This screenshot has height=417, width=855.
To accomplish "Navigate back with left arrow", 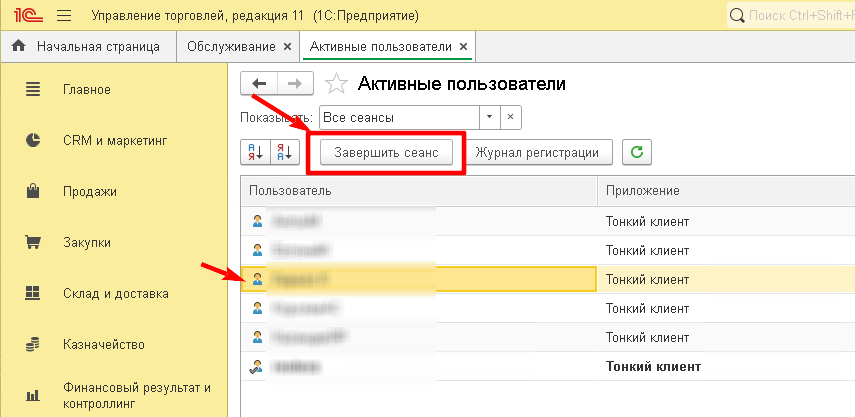I will 259,83.
